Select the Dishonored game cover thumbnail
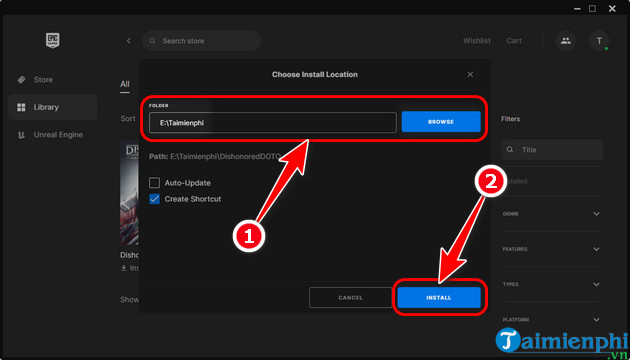630x360 pixels. coord(129,193)
